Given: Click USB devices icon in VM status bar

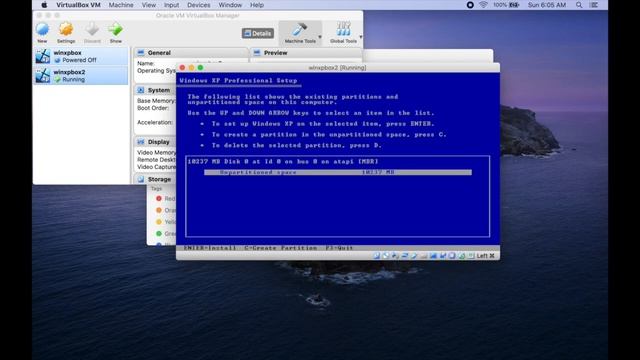Looking at the screenshot, I should click(x=414, y=256).
